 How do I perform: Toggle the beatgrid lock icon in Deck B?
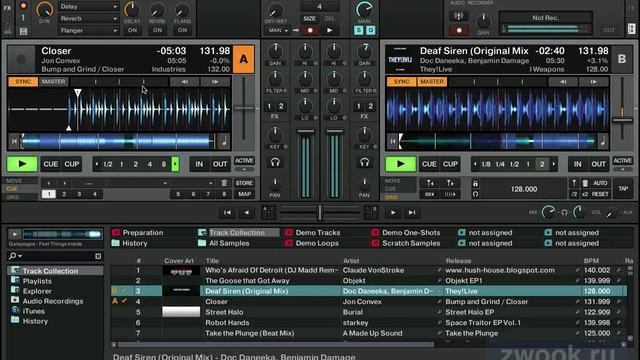(475, 184)
